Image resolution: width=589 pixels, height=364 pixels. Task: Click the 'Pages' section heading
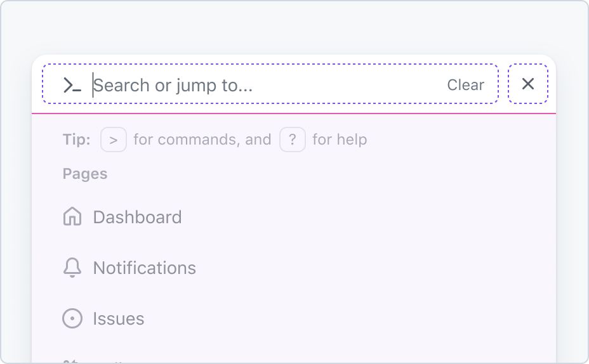85,174
